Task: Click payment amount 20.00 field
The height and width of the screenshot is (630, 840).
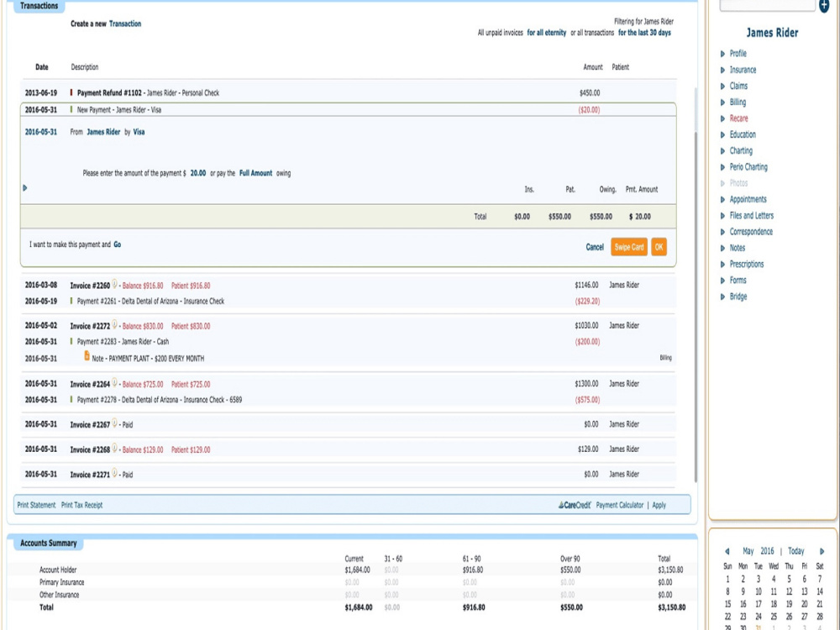Action: pos(198,173)
